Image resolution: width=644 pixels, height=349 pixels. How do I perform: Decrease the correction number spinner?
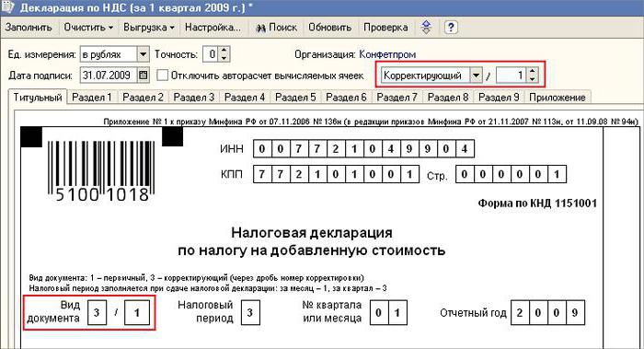coord(533,79)
